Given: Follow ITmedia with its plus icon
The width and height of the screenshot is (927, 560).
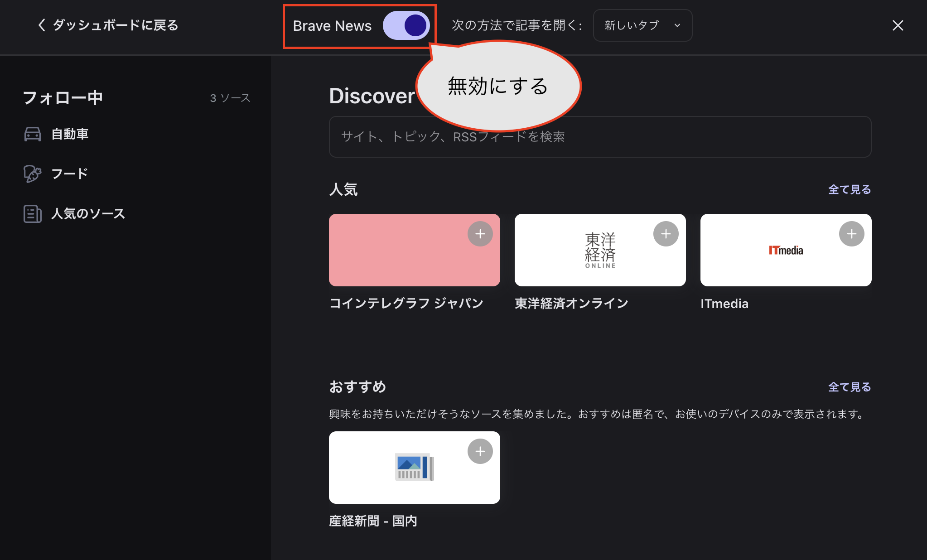Looking at the screenshot, I should tap(852, 234).
